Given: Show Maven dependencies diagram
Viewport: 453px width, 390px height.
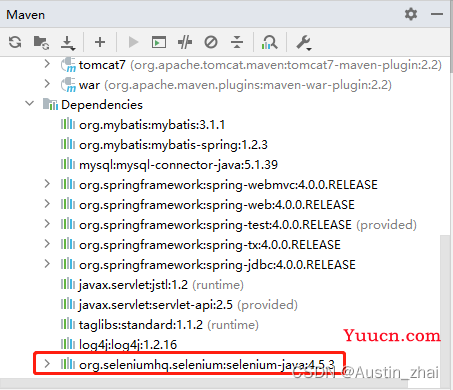Looking at the screenshot, I should 269,42.
